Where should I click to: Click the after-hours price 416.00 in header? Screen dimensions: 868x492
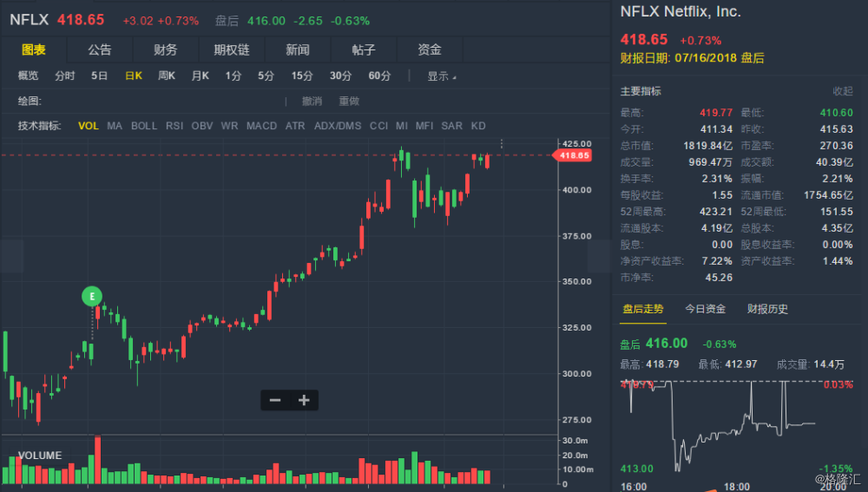(266, 21)
